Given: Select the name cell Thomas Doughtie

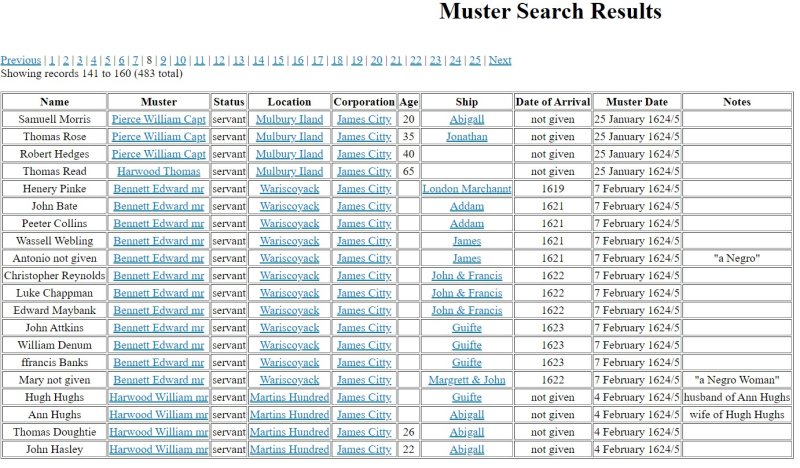Looking at the screenshot, I should [x=55, y=432].
